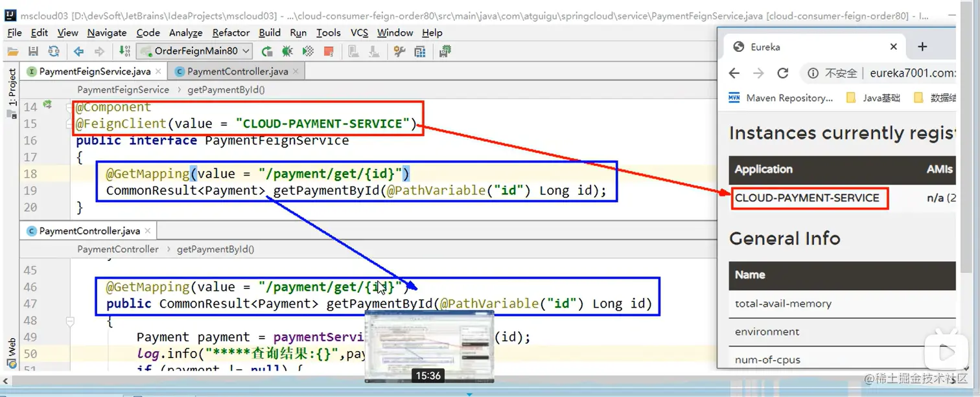Click the @Component annotation on line 14

(x=113, y=107)
